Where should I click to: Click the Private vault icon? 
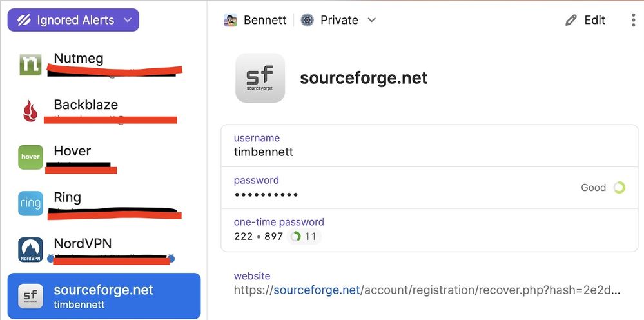tap(307, 20)
